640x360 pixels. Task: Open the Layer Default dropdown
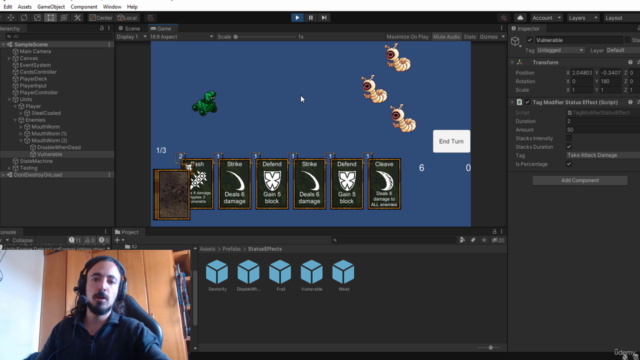[622, 50]
